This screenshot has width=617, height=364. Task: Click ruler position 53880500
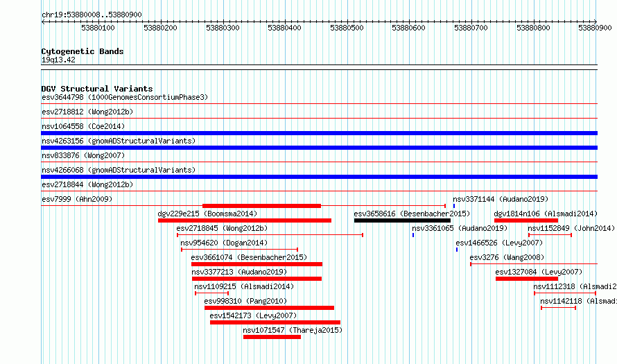coord(347,28)
